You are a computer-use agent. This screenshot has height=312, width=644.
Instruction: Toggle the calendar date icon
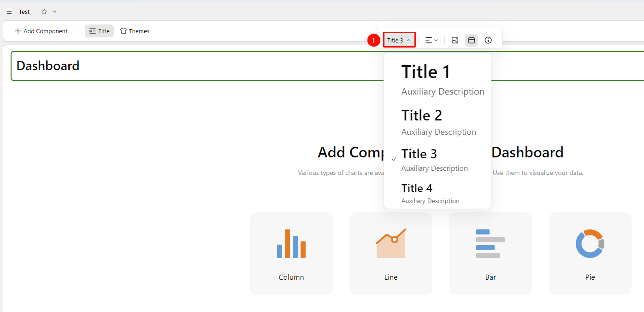(472, 40)
